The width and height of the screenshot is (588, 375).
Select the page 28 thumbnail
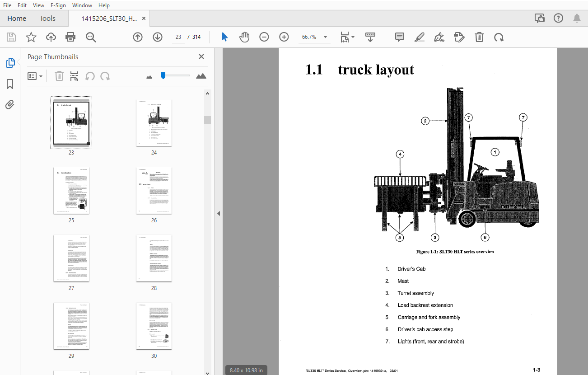154,258
